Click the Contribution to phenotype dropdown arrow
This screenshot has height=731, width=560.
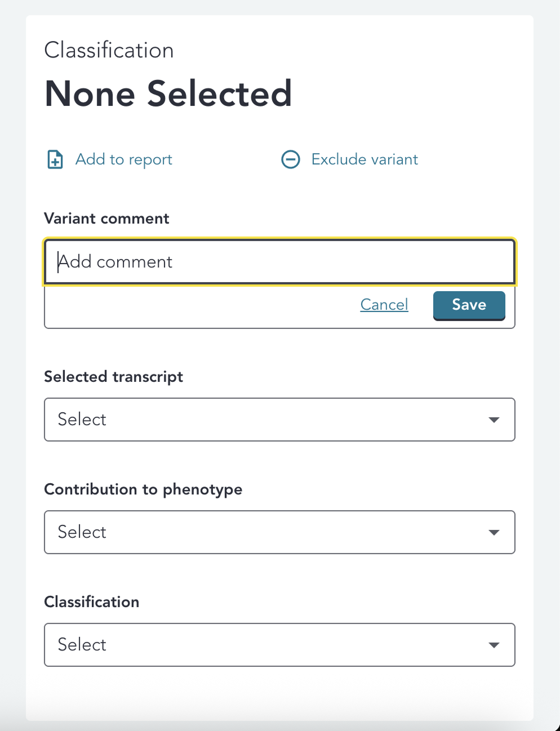click(494, 532)
